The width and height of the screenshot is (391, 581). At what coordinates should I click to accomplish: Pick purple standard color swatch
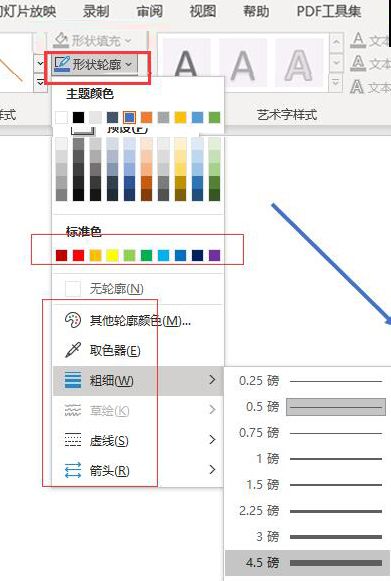214,255
